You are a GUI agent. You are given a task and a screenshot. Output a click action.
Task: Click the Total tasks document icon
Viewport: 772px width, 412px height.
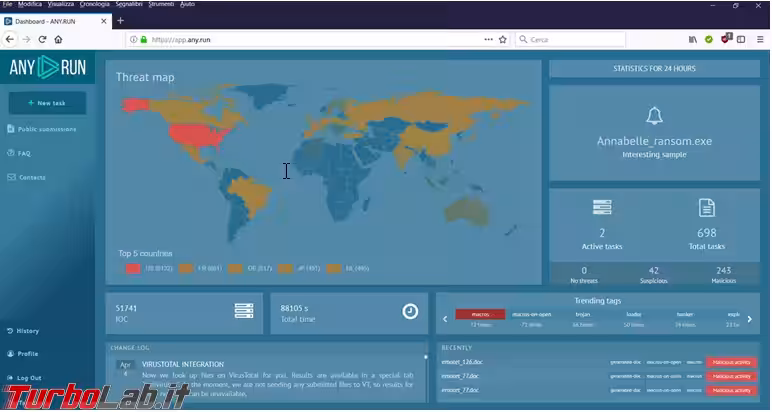(706, 208)
